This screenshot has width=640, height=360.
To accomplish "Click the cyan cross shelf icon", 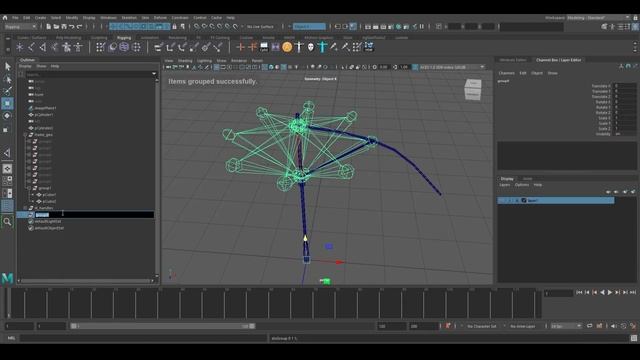I will (322, 47).
